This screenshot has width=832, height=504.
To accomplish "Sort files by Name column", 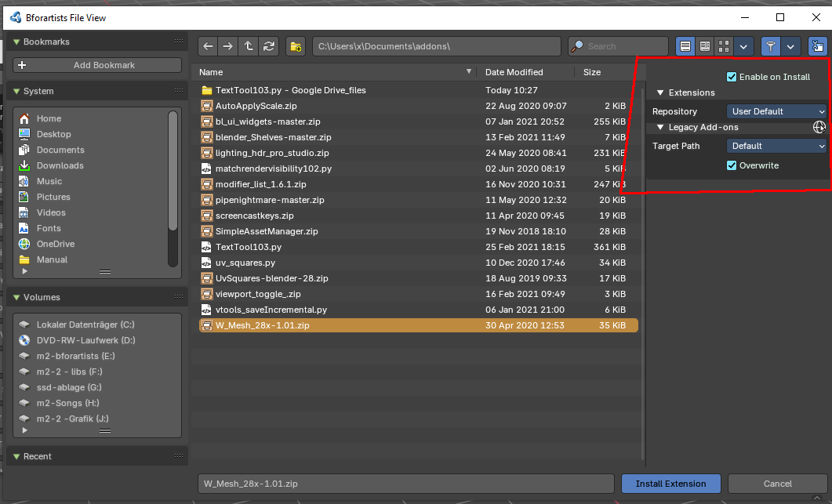I will pos(334,72).
